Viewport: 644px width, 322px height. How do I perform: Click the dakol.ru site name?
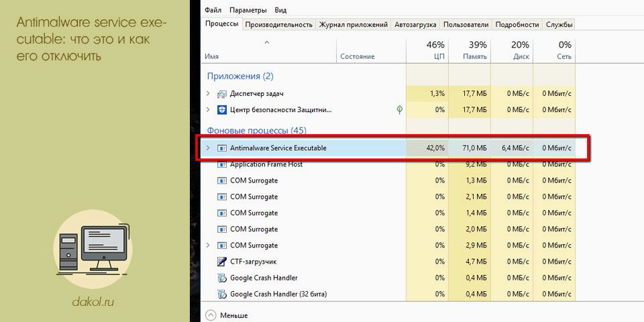93,303
